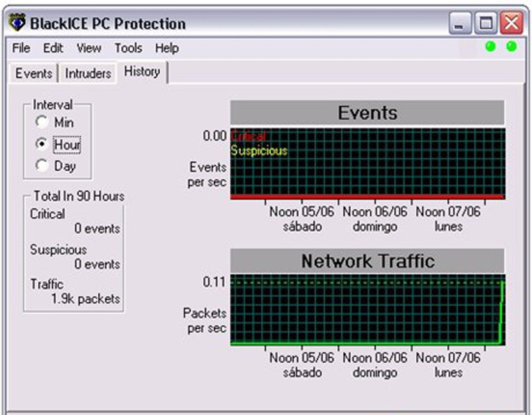
Task: Close the BlackICE PC Protection window
Action: click(x=511, y=23)
